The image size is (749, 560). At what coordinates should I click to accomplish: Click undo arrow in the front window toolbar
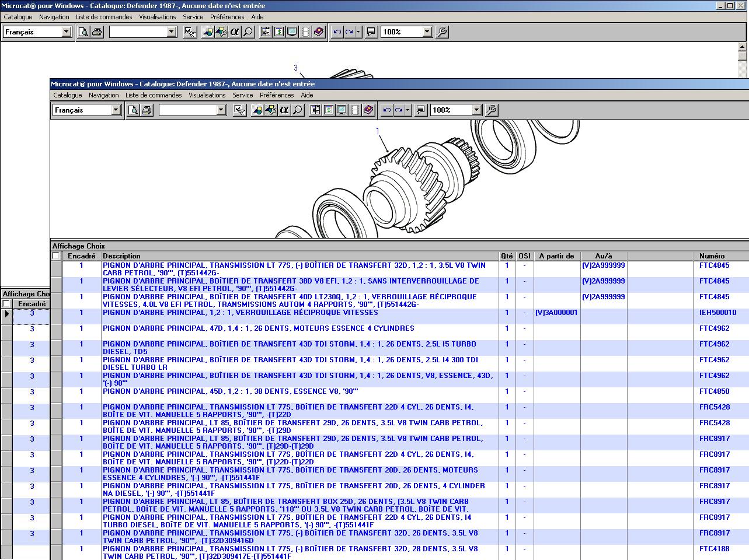pyautogui.click(x=386, y=110)
